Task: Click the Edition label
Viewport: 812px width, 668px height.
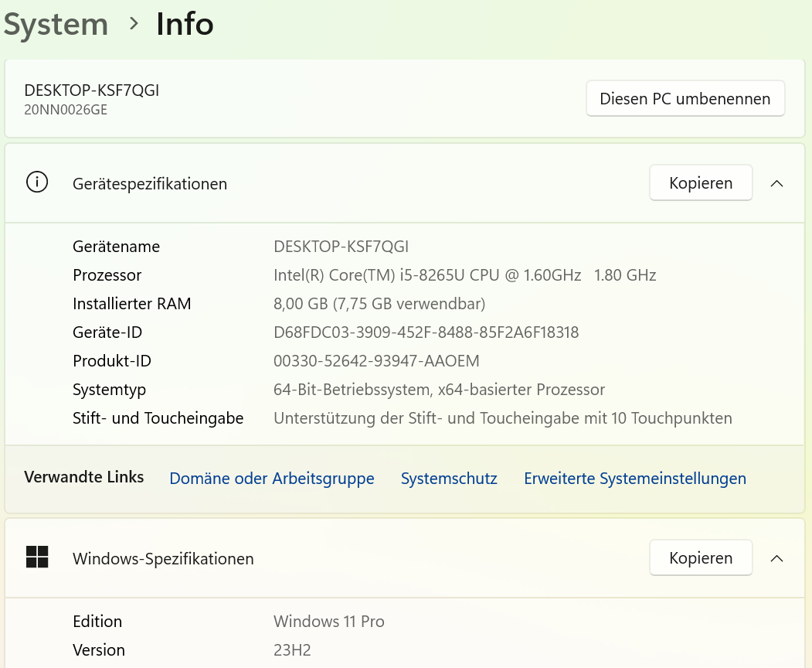Action: [x=97, y=622]
